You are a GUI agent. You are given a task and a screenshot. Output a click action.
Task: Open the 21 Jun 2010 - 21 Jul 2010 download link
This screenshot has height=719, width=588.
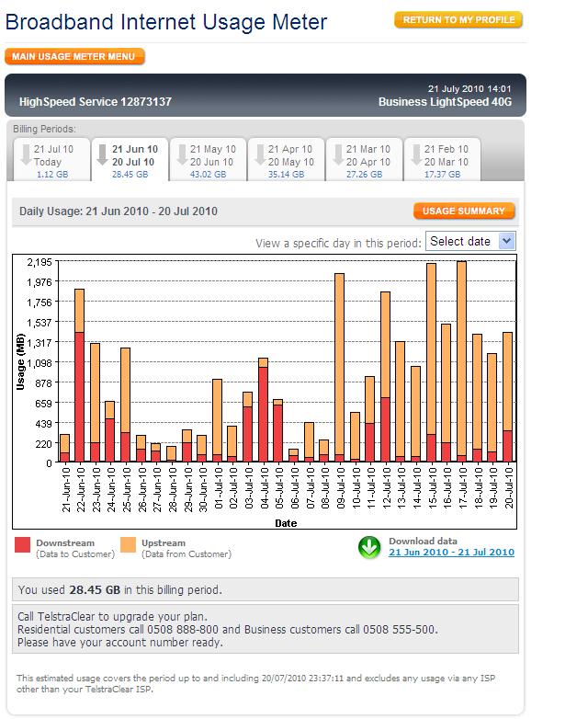451,553
